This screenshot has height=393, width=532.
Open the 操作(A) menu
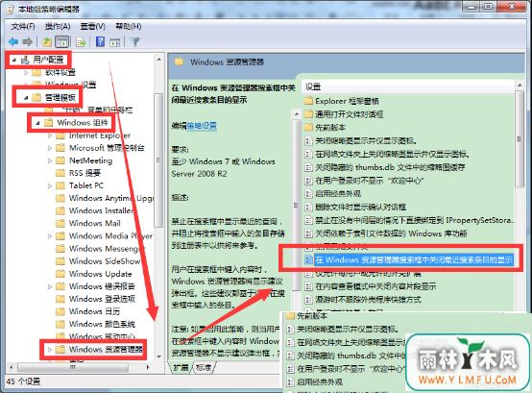58,26
